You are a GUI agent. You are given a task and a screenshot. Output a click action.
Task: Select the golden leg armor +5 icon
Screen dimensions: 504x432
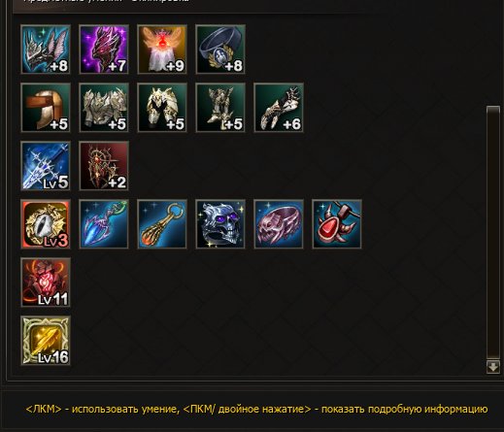162,108
